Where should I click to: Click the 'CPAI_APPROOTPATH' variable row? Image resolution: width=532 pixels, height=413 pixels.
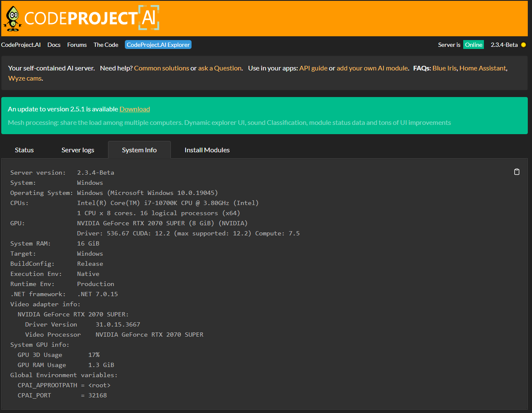coord(64,385)
